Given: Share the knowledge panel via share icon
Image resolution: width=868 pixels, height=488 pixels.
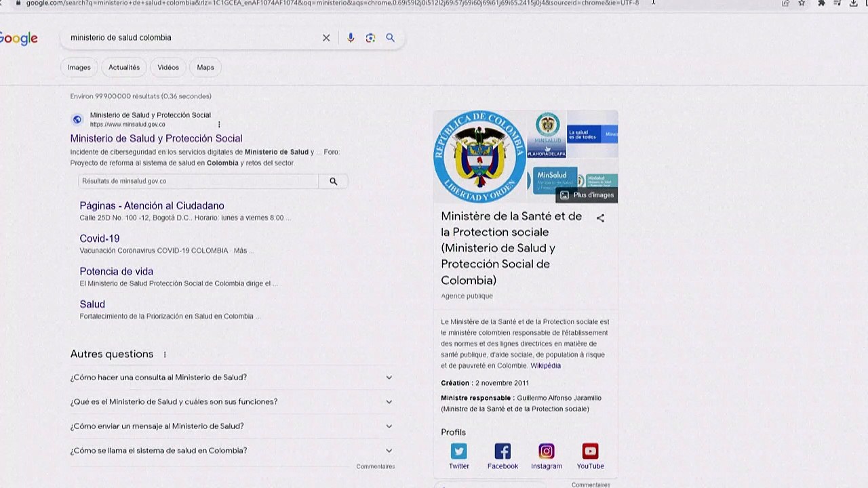Looking at the screenshot, I should click(x=600, y=218).
